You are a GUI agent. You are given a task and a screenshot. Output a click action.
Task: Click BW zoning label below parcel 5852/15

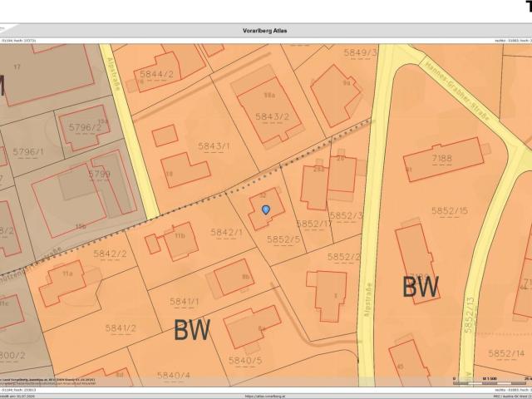pyautogui.click(x=421, y=287)
